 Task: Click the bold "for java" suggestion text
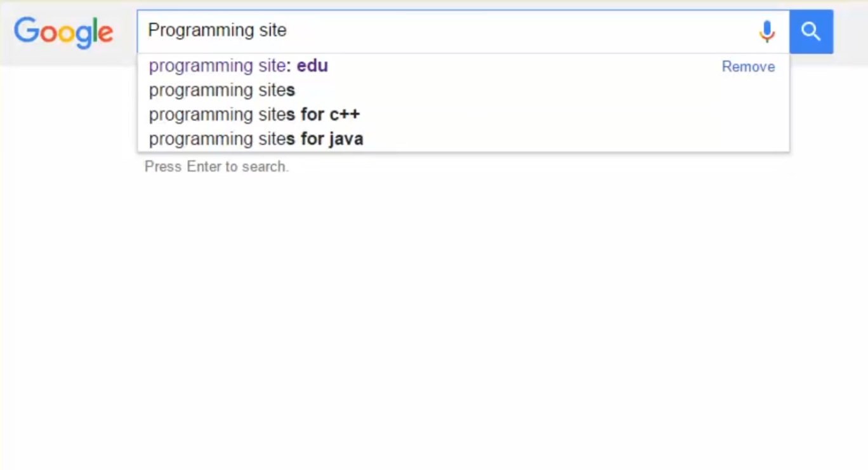click(x=332, y=138)
